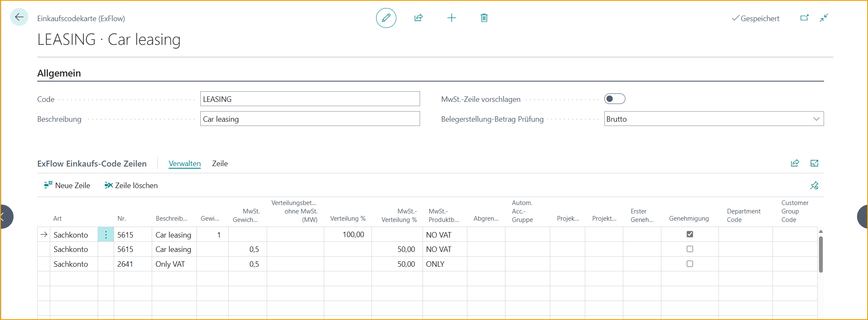Screen dimensions: 868x320
Task: Delete record with trash icon
Action: (x=484, y=18)
